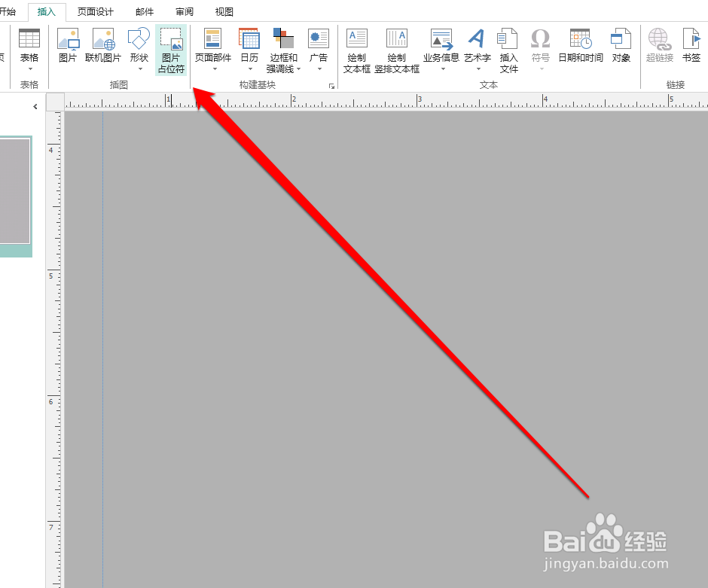Click the vertical ruler

[55, 350]
